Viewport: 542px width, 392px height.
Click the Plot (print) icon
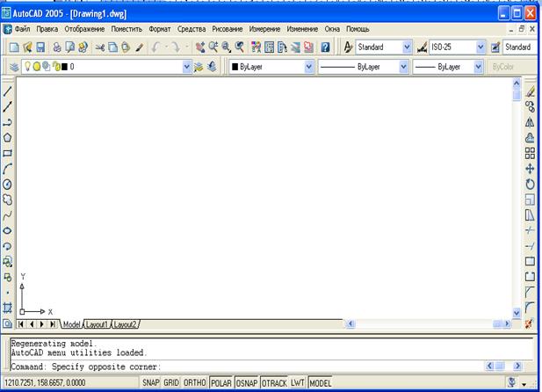[x=57, y=47]
